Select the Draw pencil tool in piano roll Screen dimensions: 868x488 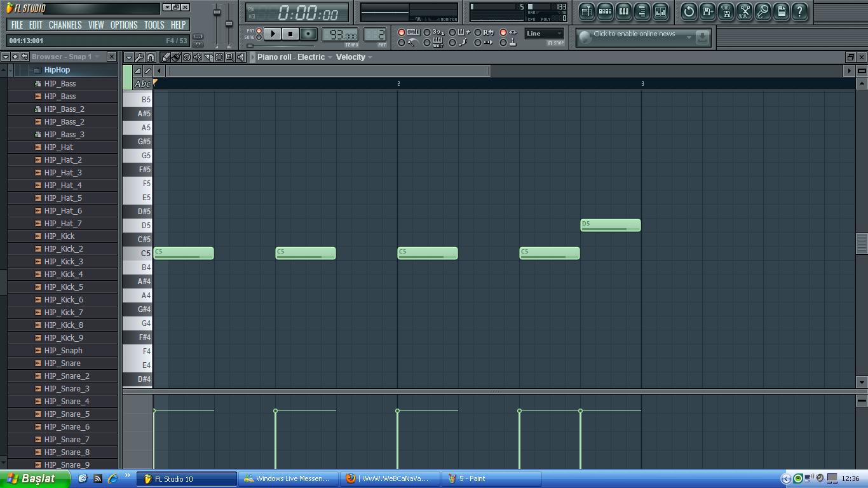166,57
